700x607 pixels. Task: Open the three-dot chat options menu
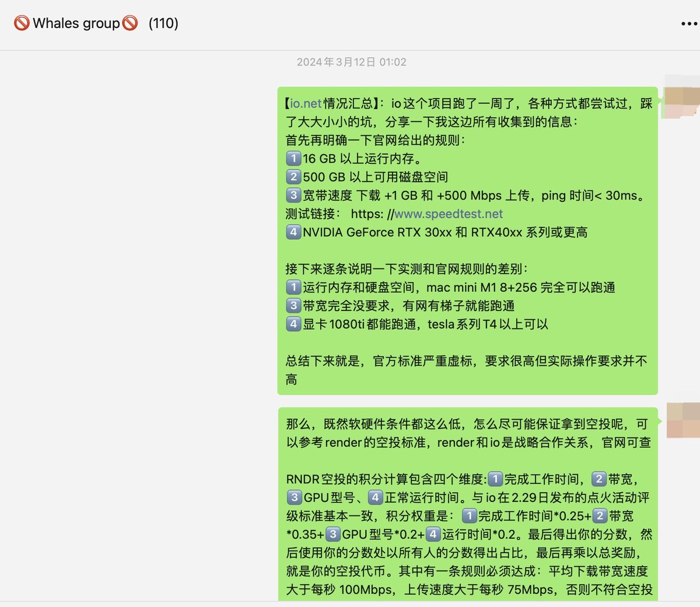pyautogui.click(x=688, y=24)
